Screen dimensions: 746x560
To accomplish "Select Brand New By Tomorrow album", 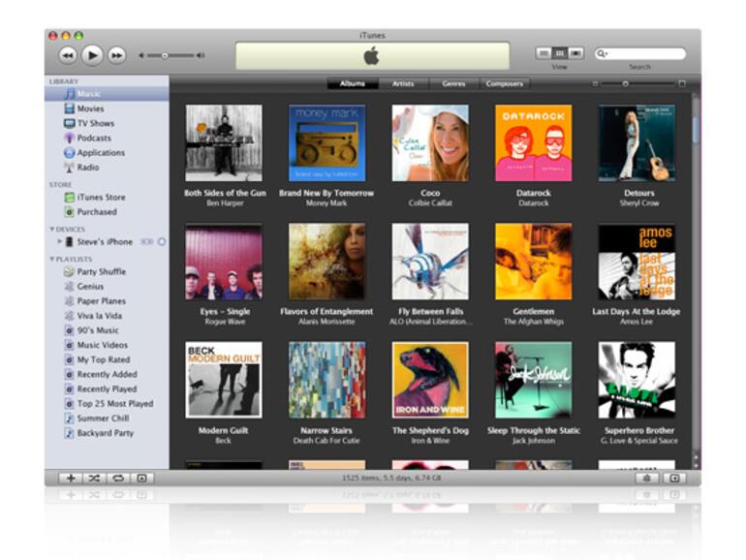I will coord(326,142).
